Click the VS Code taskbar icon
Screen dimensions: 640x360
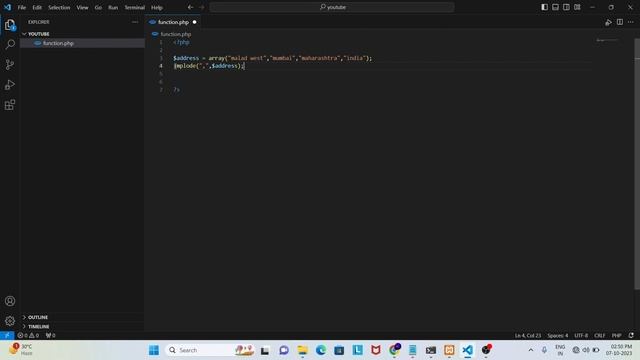pos(468,350)
